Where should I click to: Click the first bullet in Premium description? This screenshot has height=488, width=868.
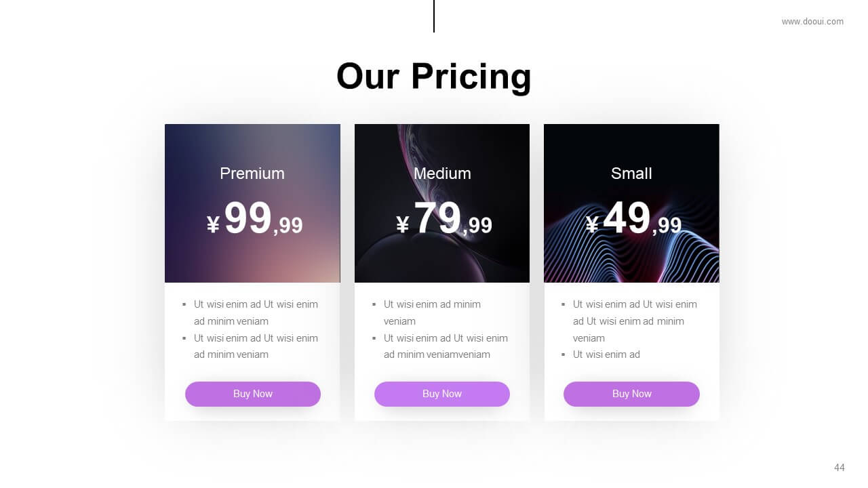pos(256,312)
